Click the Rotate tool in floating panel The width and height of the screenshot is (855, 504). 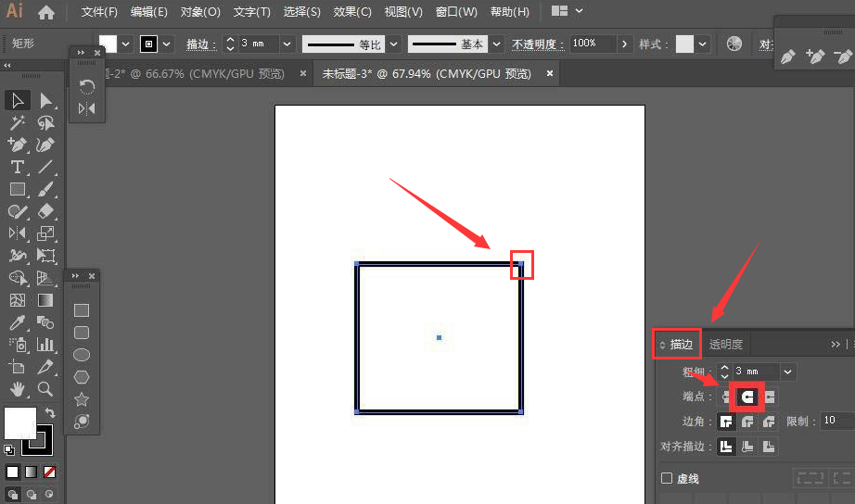coord(86,87)
